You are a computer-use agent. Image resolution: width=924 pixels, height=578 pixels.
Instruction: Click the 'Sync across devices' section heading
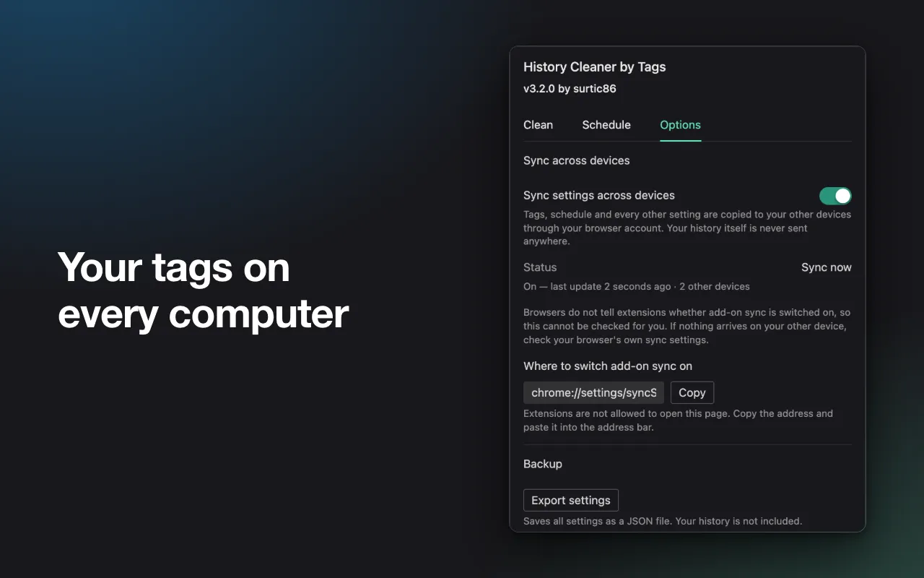tap(576, 160)
